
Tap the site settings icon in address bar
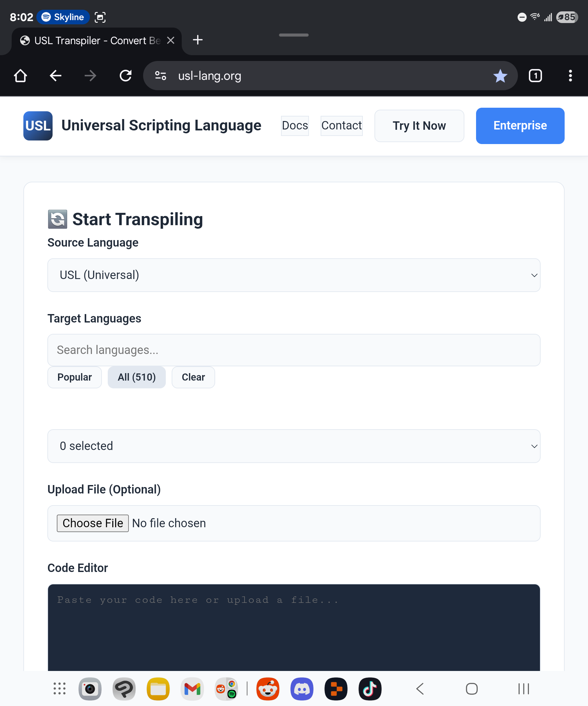tap(161, 76)
